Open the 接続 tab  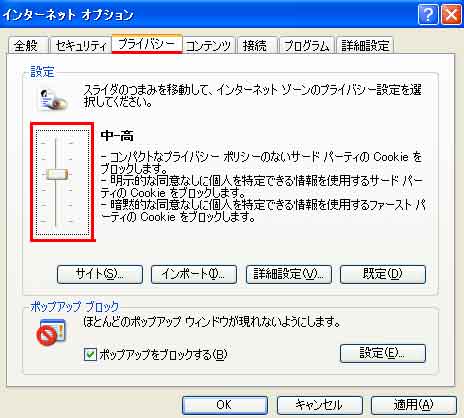257,45
